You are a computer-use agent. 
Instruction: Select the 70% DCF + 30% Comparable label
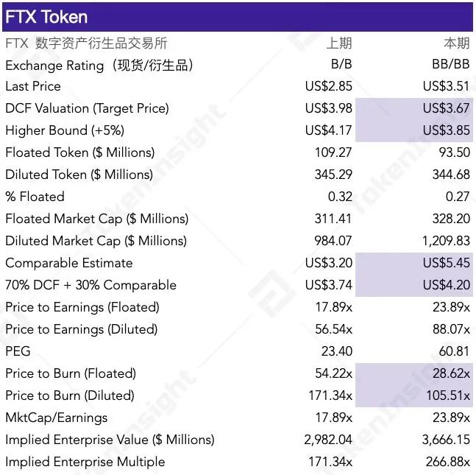91,285
